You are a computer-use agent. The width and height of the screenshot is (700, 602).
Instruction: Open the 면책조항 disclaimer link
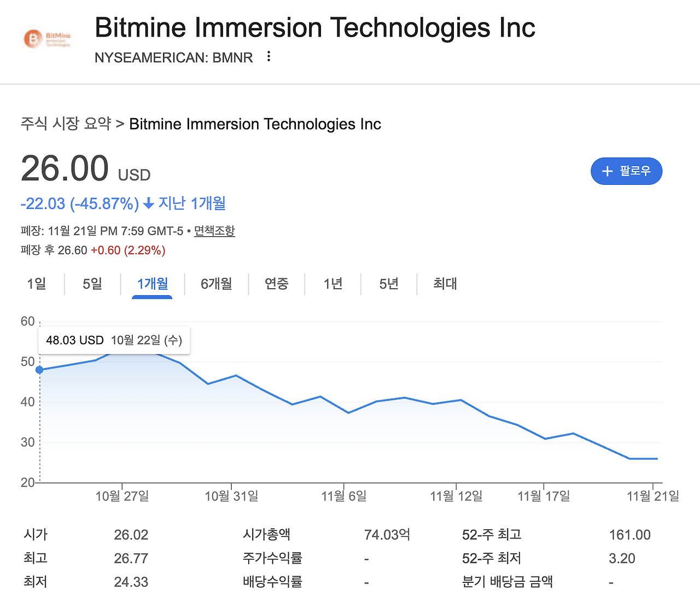coord(214,231)
